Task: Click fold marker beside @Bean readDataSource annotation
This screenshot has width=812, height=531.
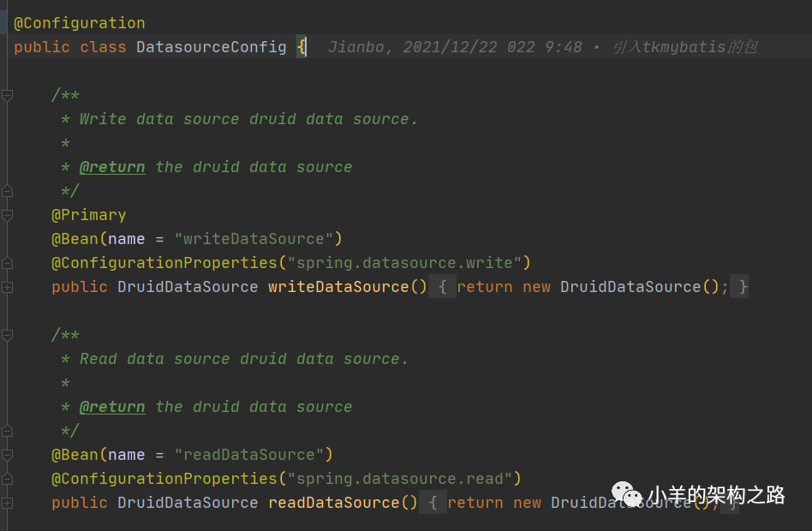Action: 8,455
